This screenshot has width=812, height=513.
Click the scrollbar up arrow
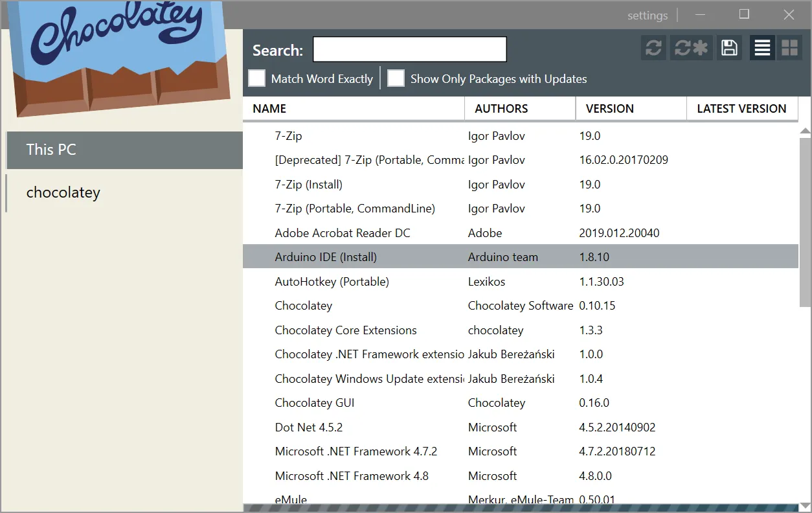pos(806,131)
